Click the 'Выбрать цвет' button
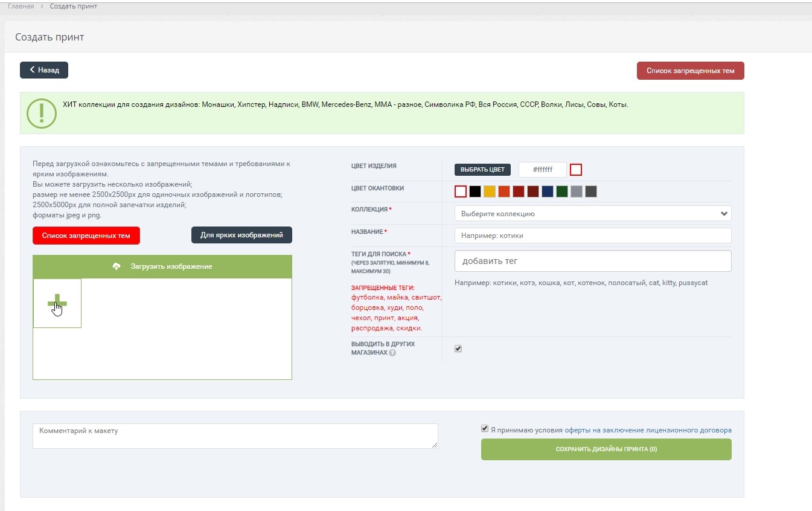The height and width of the screenshot is (511, 812). [482, 170]
